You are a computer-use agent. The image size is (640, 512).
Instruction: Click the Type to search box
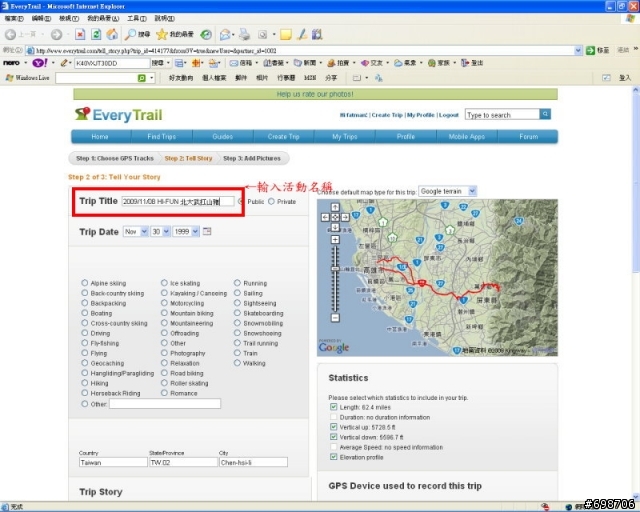tap(502, 115)
